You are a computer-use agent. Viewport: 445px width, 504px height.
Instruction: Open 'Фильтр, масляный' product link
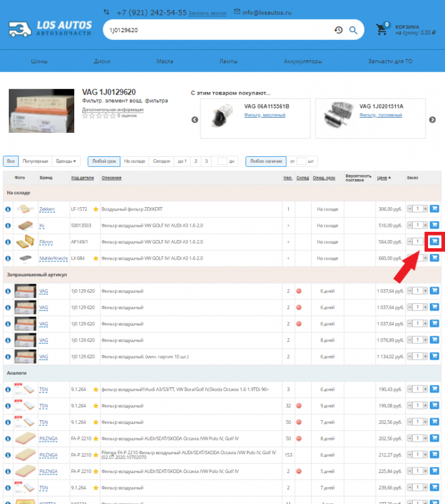coord(264,115)
